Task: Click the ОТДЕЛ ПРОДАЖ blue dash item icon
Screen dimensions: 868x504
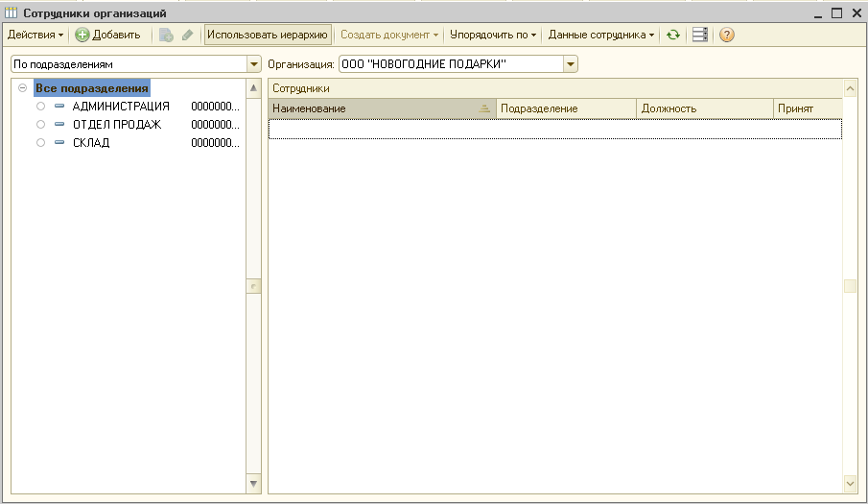Action: coord(59,124)
